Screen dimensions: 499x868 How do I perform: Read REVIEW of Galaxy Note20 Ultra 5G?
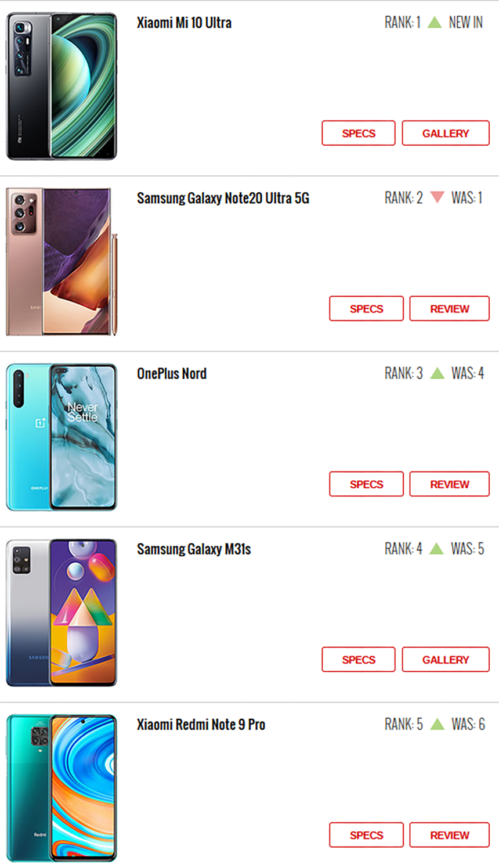(450, 308)
